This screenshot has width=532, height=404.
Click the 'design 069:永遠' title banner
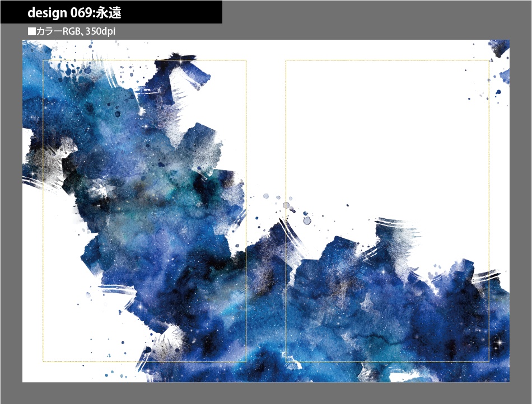pos(111,12)
